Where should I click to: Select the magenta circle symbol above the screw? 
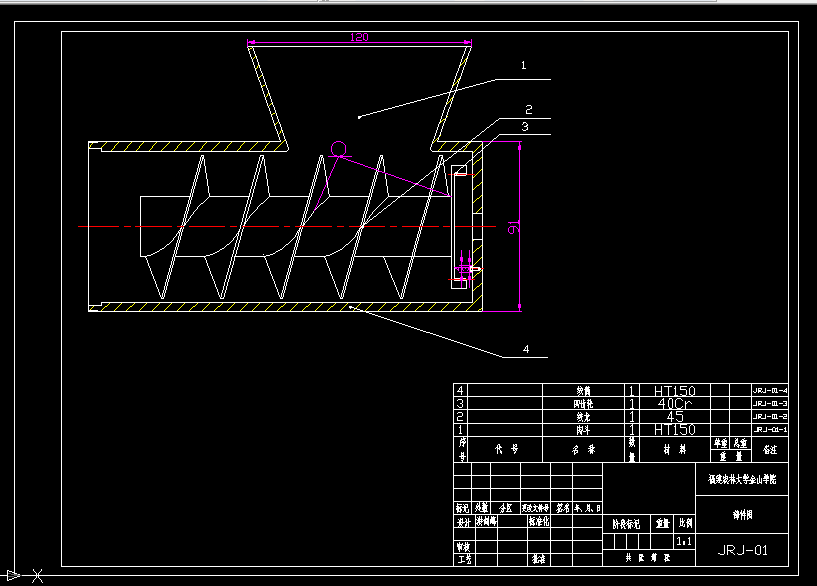339,148
